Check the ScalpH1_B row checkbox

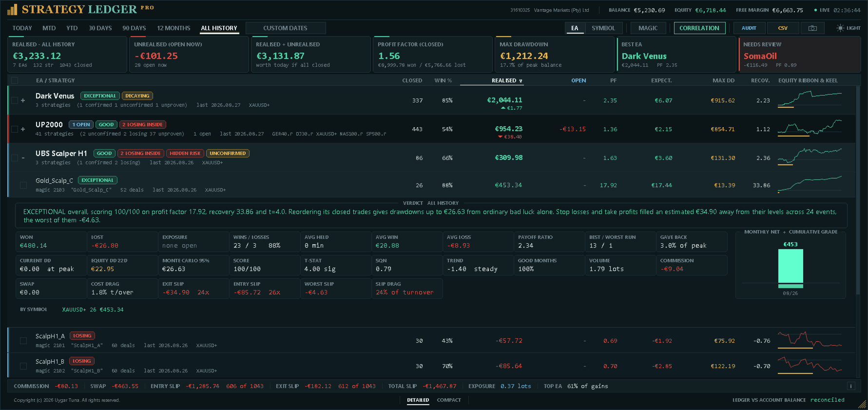pos(23,366)
